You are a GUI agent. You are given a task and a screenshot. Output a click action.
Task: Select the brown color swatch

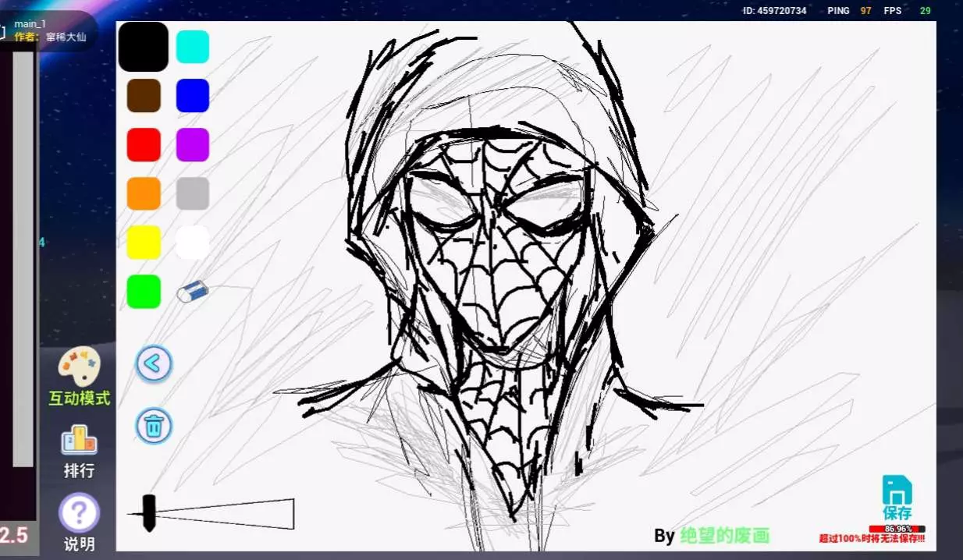[x=144, y=95]
